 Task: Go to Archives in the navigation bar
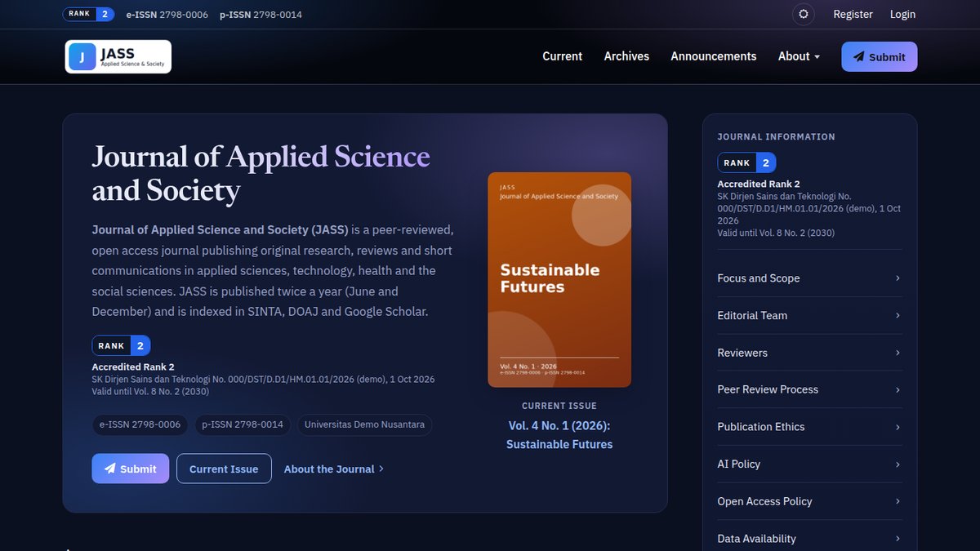click(626, 56)
